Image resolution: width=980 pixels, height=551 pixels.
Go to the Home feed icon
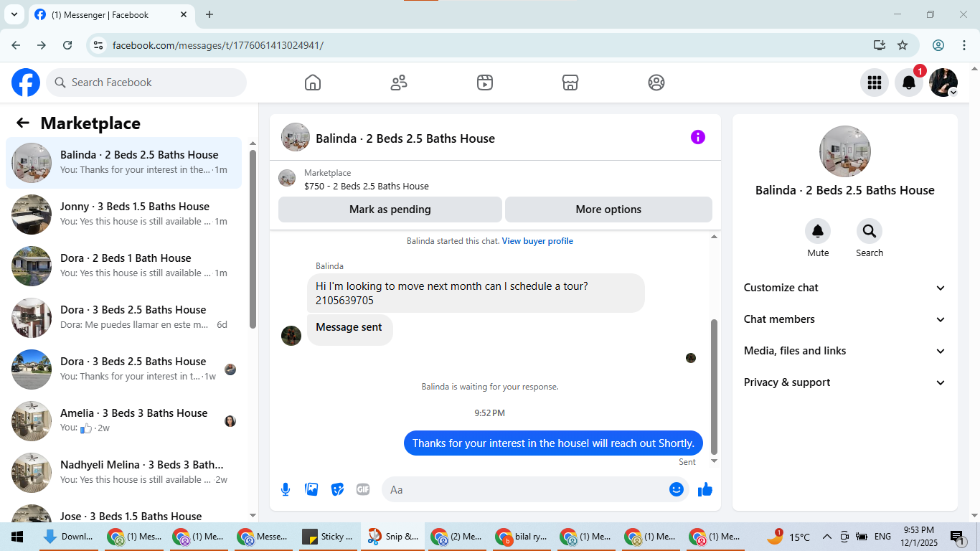point(313,83)
